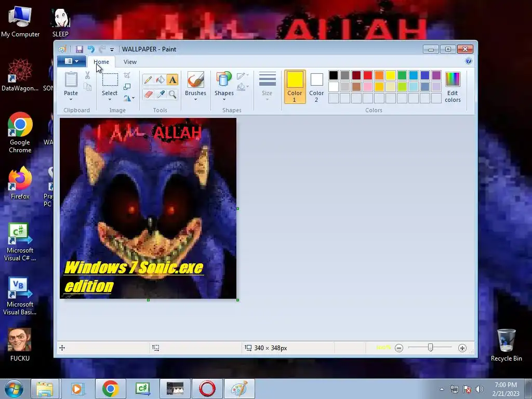The width and height of the screenshot is (532, 399).
Task: Switch to the View ribbon tab
Action: (130, 62)
